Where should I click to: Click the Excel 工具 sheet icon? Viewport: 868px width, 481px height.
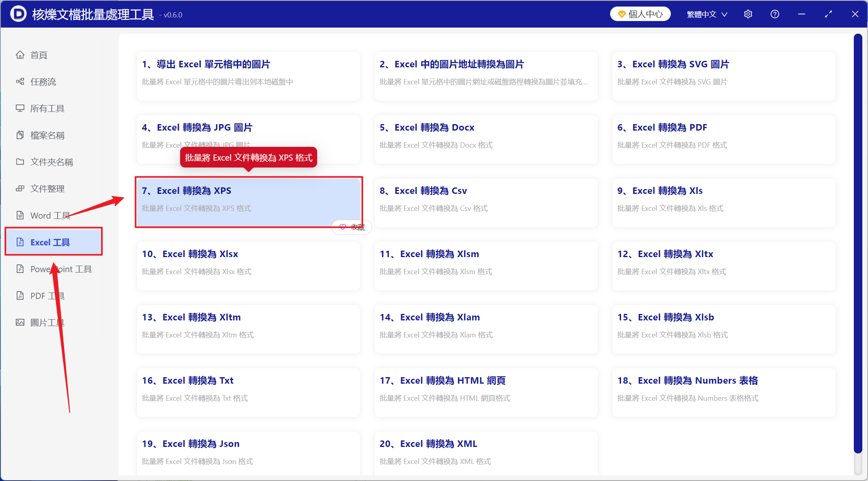pyautogui.click(x=20, y=242)
